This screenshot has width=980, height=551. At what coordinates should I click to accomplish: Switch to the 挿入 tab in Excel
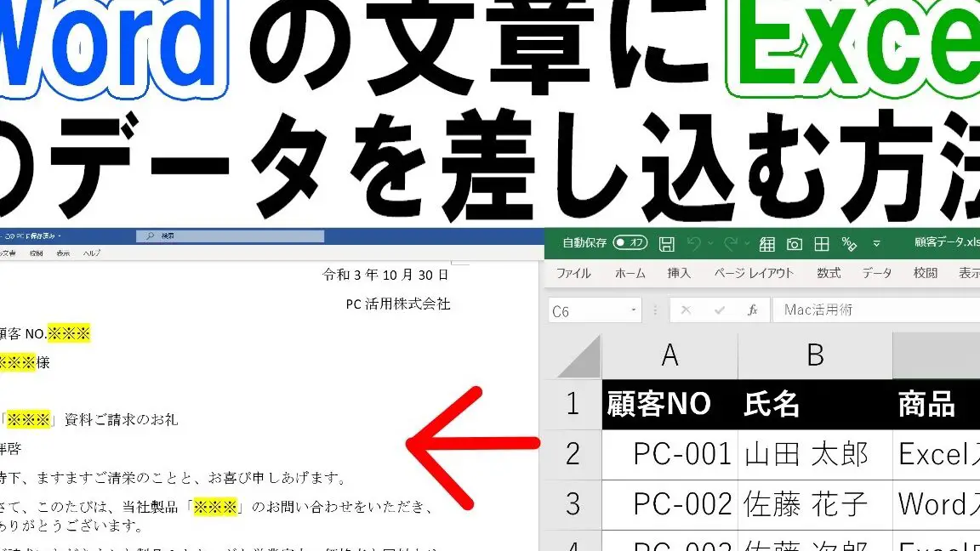click(679, 273)
